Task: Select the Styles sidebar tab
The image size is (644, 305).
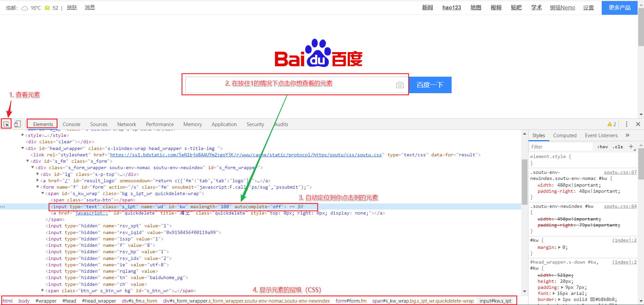Action: pyautogui.click(x=539, y=135)
